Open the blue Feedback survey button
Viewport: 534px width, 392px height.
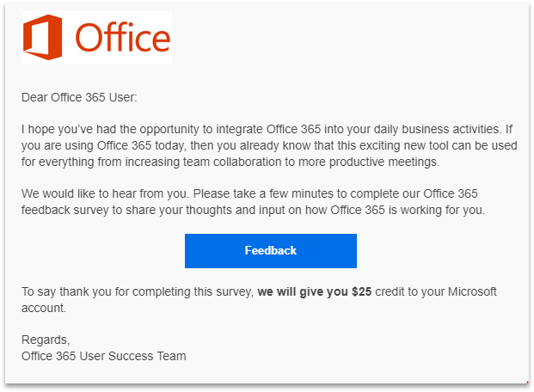[271, 251]
